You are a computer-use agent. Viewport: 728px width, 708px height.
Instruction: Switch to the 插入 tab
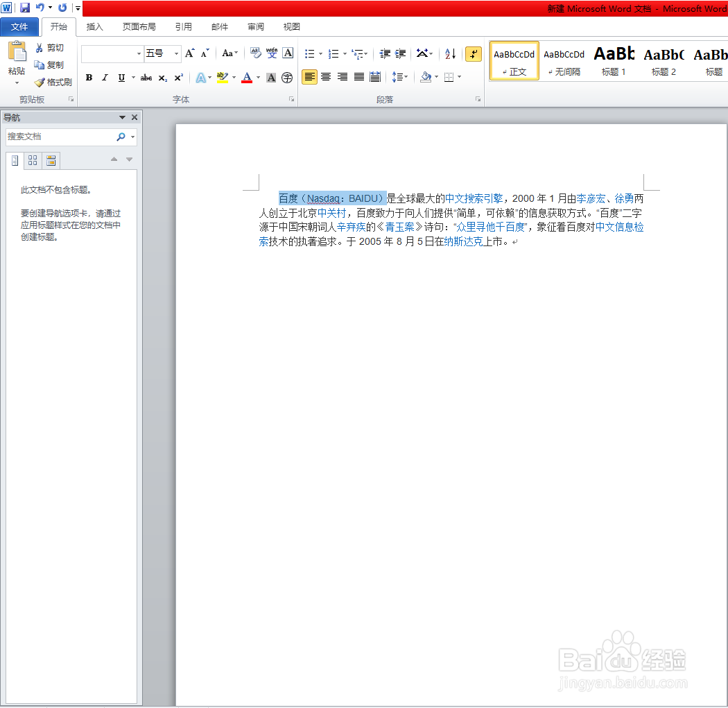(95, 27)
